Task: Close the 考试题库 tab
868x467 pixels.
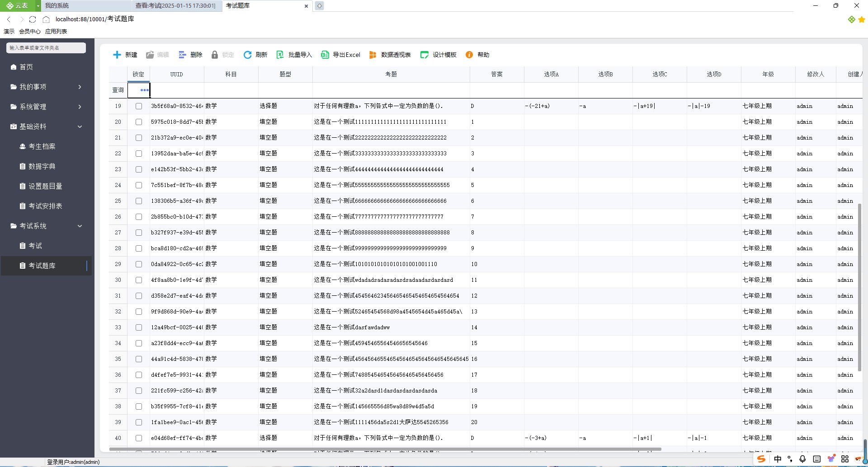Action: point(307,6)
